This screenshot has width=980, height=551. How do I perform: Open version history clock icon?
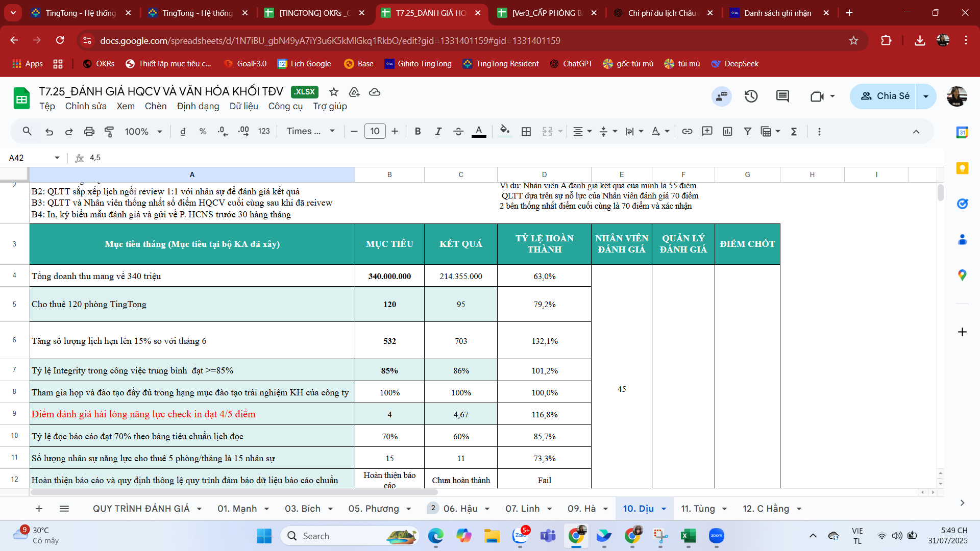click(751, 96)
